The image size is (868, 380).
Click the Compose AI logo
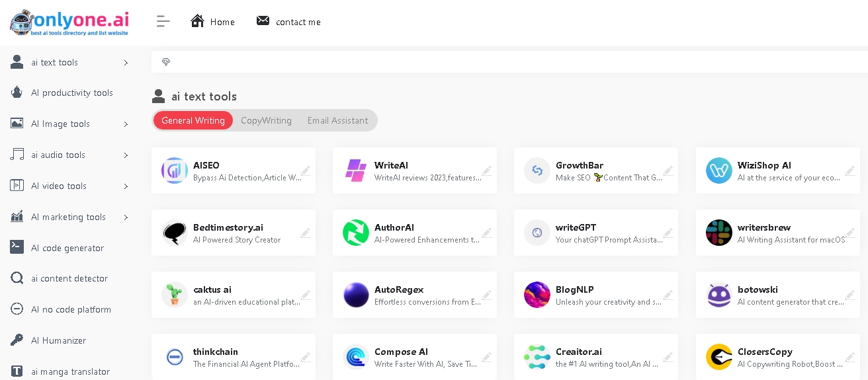click(x=356, y=357)
